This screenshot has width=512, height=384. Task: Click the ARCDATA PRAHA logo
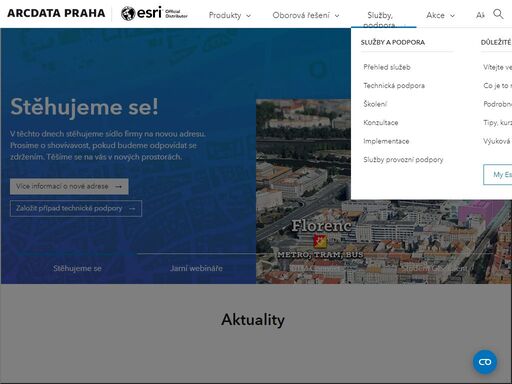pos(56,13)
